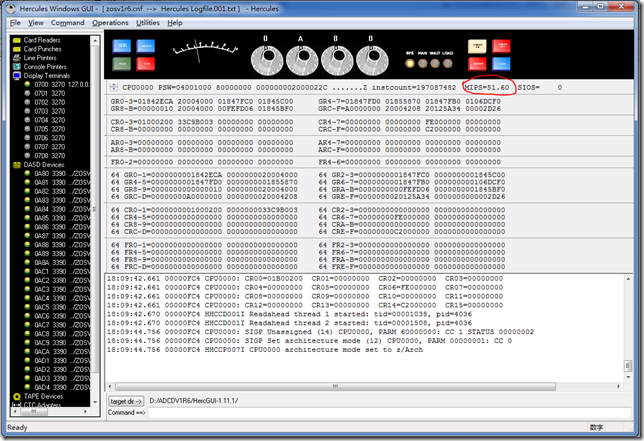Click the instcount=197087482 value
The height and width of the screenshot is (441, 644).
(x=414, y=87)
